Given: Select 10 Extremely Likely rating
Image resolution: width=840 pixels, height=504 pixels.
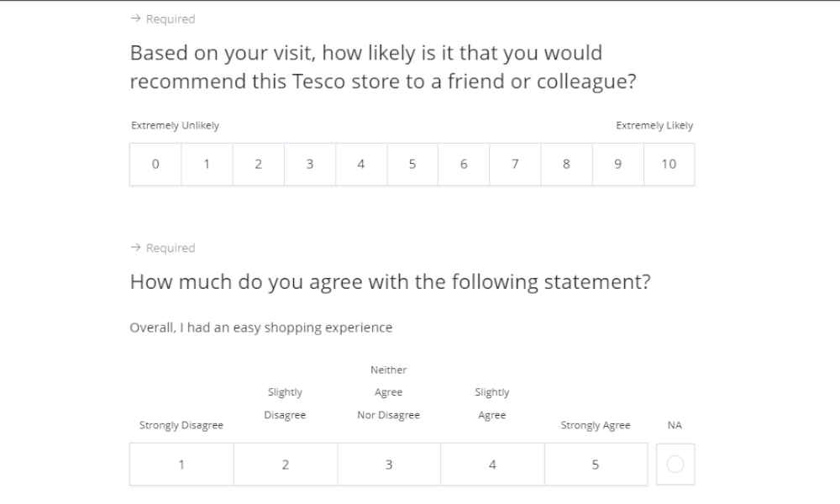Looking at the screenshot, I should [669, 165].
